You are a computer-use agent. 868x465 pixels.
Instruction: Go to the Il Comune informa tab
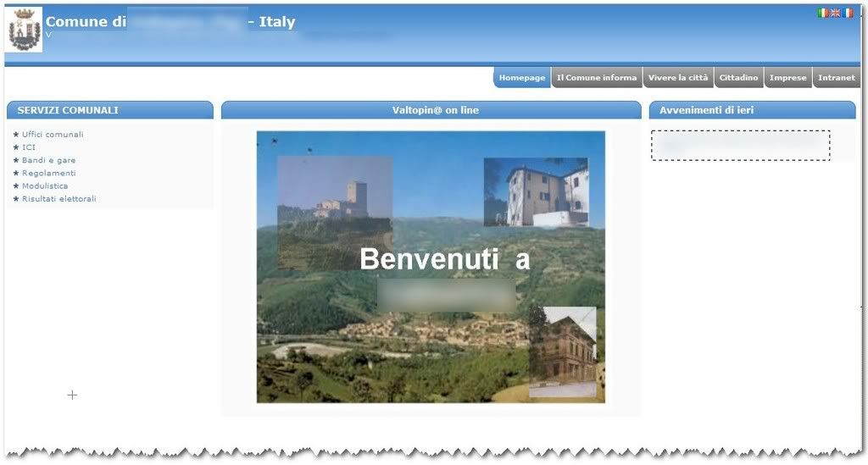tap(596, 78)
